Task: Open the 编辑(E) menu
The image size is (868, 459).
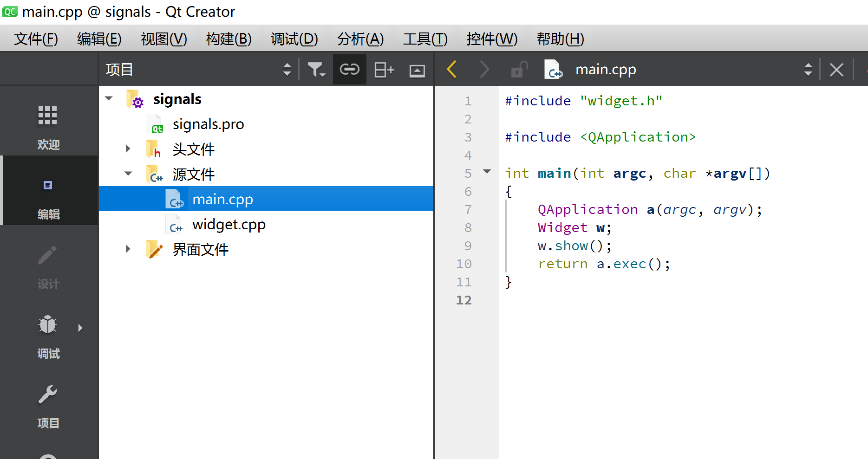Action: tap(99, 39)
